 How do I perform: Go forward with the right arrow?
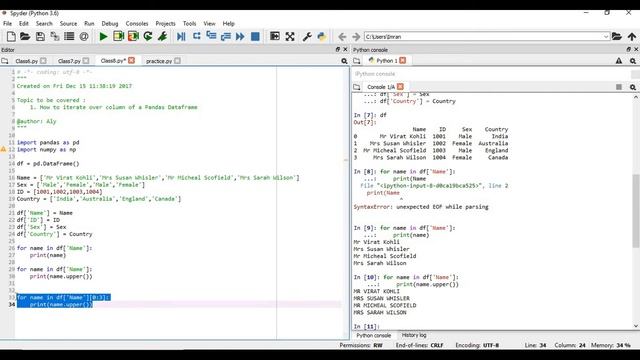point(356,37)
